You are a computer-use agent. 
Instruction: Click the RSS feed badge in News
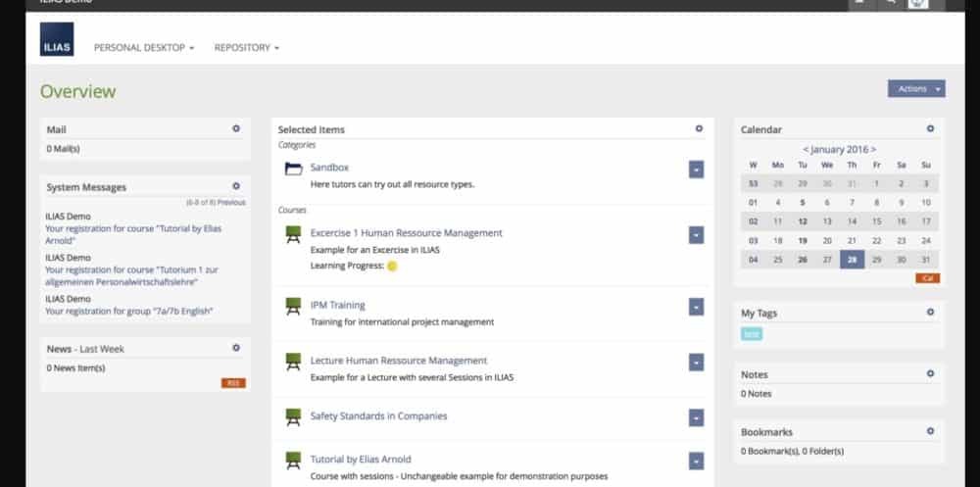click(233, 383)
